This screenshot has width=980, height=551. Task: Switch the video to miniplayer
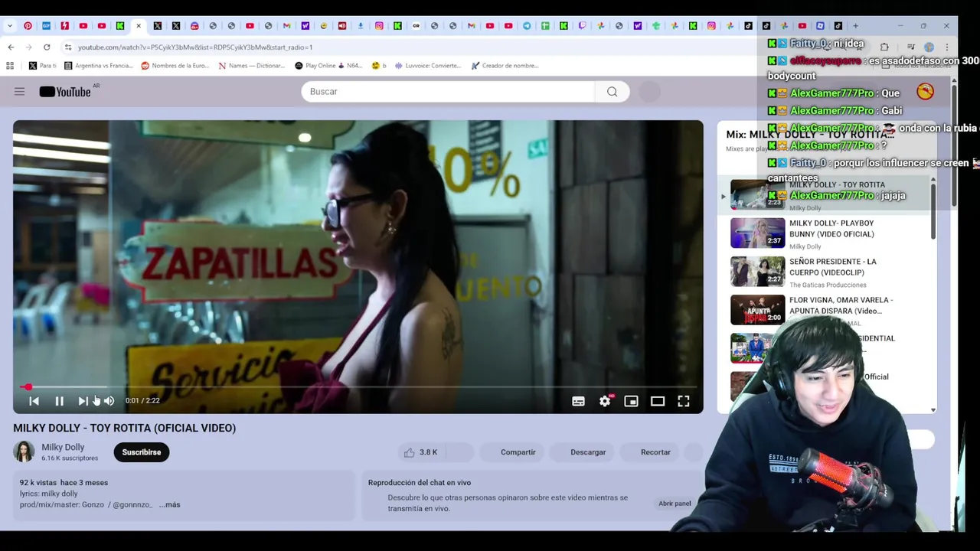pos(631,401)
